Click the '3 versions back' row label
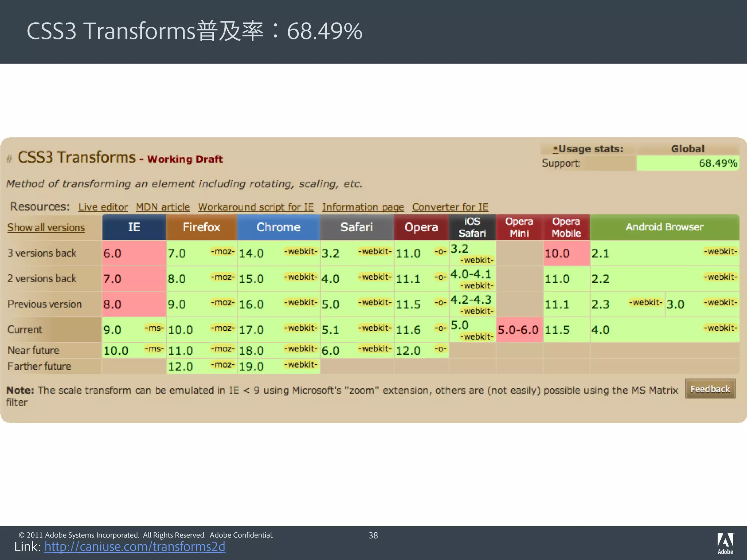747x560 pixels. 42,253
